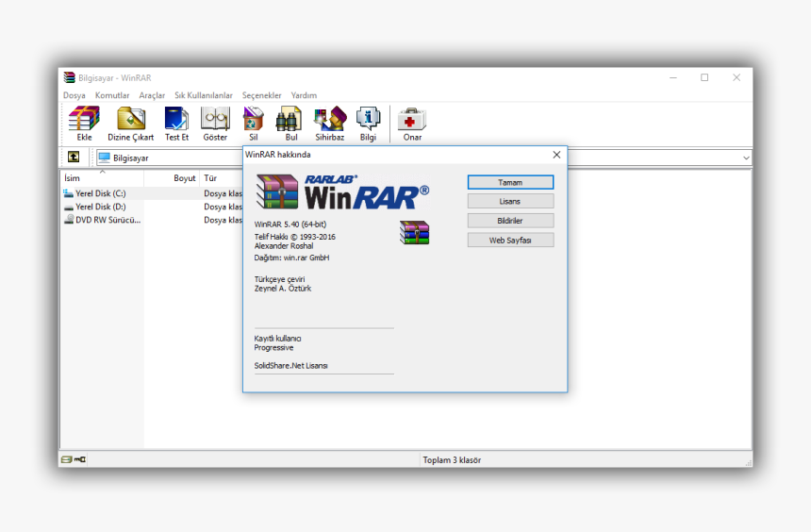Viewport: 811px width, 532px height.
Task: Open the Seçenekler menu
Action: [262, 95]
